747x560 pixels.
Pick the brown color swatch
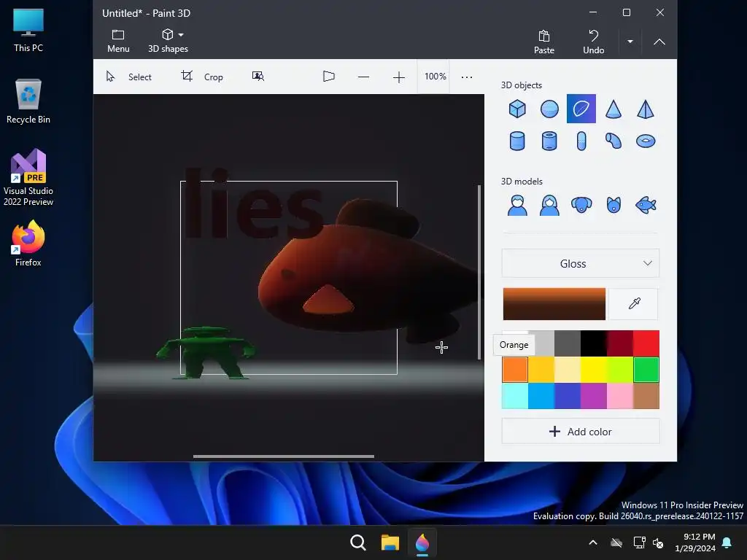pos(646,396)
